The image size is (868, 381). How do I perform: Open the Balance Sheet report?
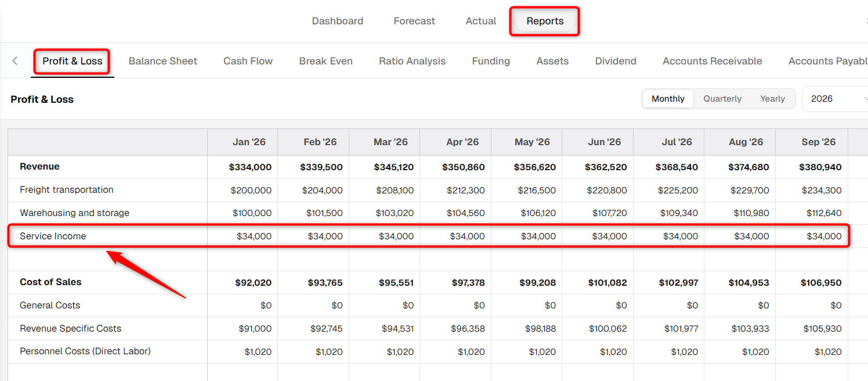(x=163, y=61)
